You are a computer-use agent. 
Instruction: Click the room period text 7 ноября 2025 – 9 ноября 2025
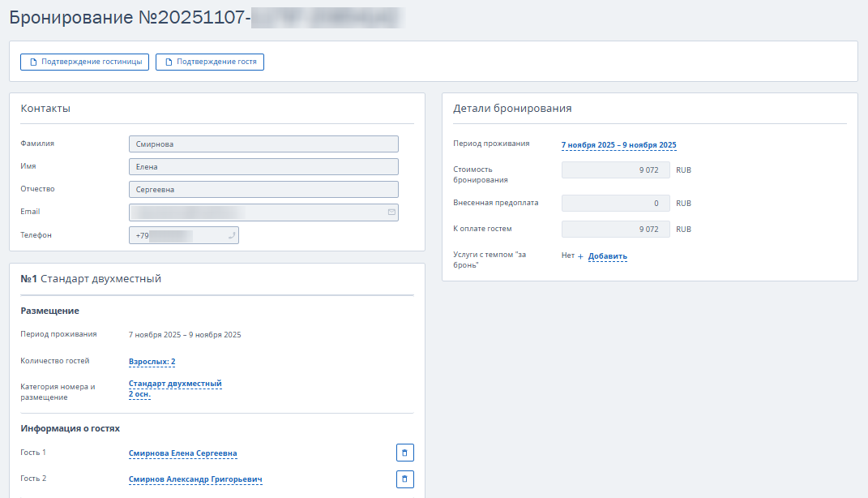[x=185, y=335]
